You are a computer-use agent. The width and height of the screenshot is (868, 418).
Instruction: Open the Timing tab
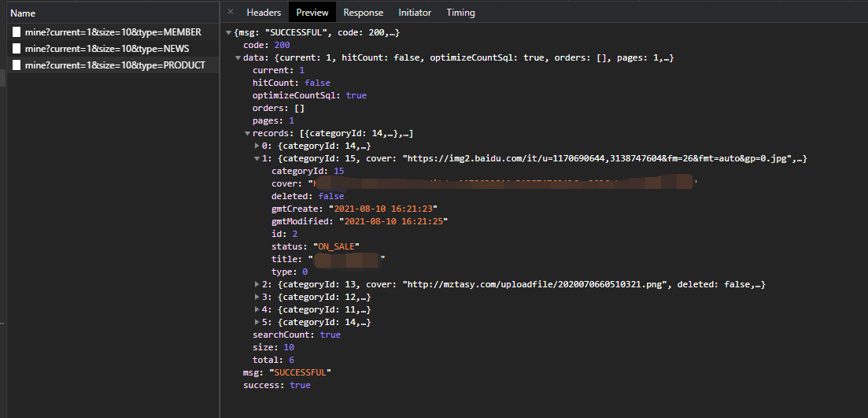click(460, 13)
